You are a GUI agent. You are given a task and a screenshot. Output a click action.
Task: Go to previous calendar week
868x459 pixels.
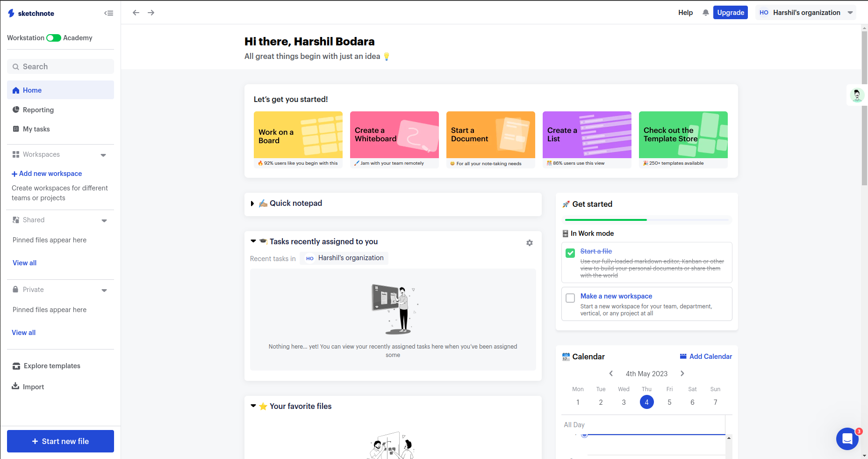[611, 373]
